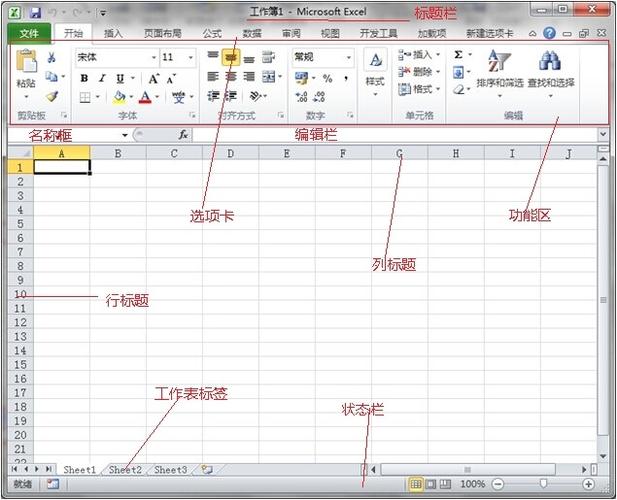
Task: Open the Name Box dropdown arrow
Action: [125, 135]
